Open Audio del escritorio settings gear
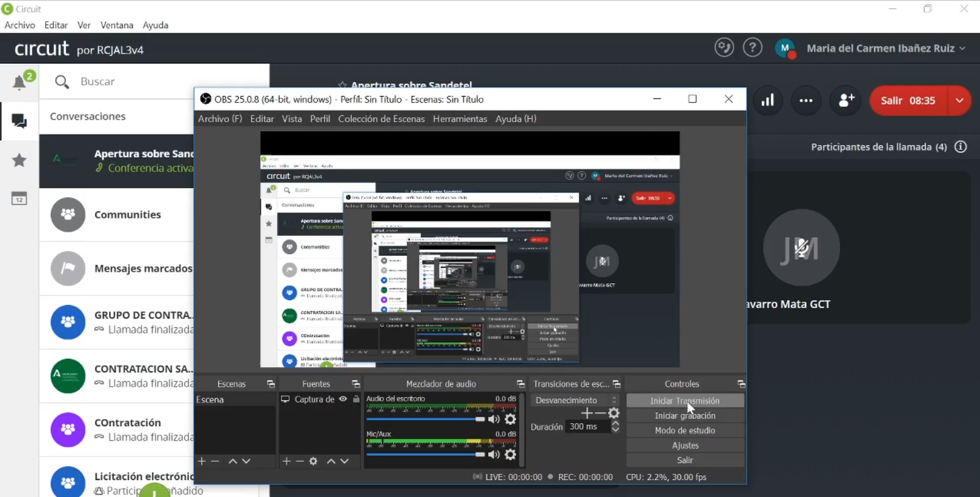Image resolution: width=980 pixels, height=497 pixels. (x=510, y=419)
